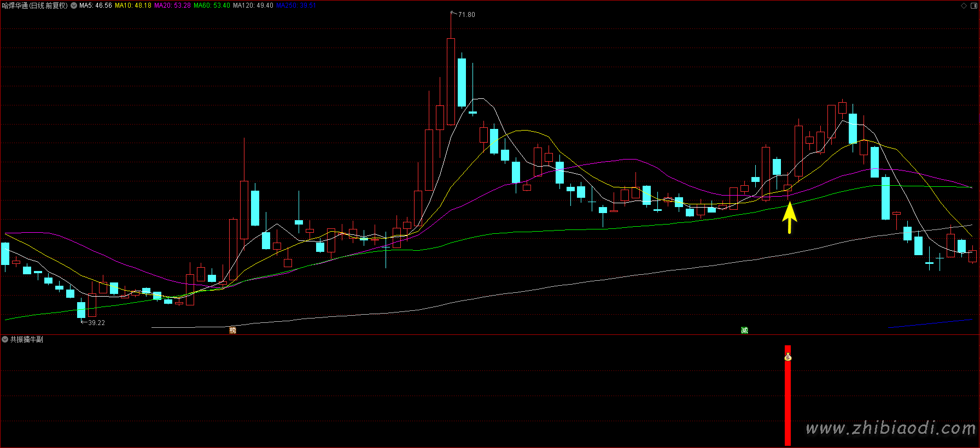Select the MA120 indicator label
This screenshot has width=980, height=448.
tap(253, 5)
